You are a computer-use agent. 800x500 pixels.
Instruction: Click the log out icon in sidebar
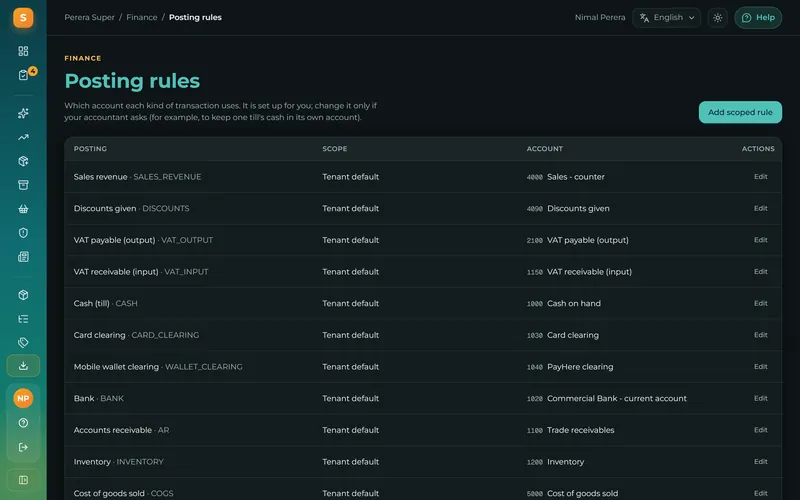tap(23, 447)
